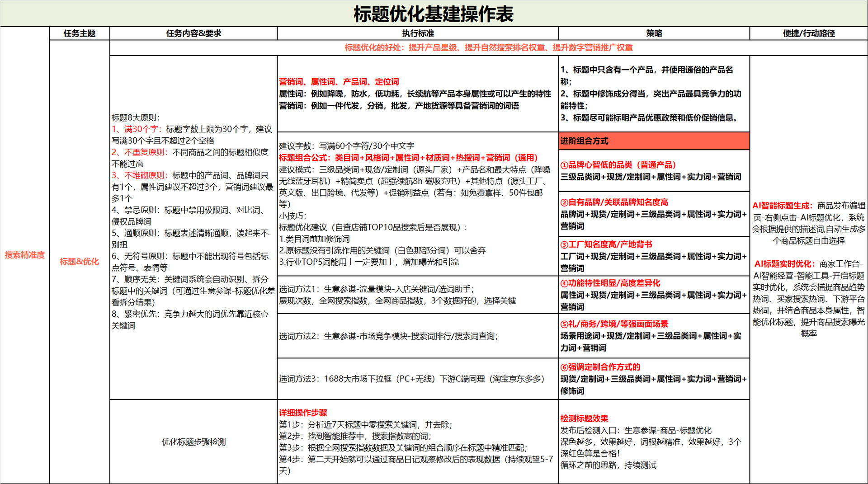Click red heading 营销词、属性词、产品词、定位词
The image size is (868, 484).
(x=339, y=82)
